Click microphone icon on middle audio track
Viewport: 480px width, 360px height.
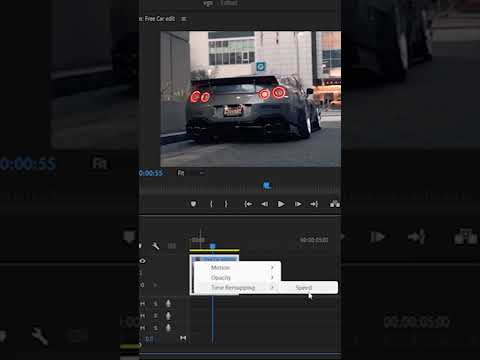point(168,315)
